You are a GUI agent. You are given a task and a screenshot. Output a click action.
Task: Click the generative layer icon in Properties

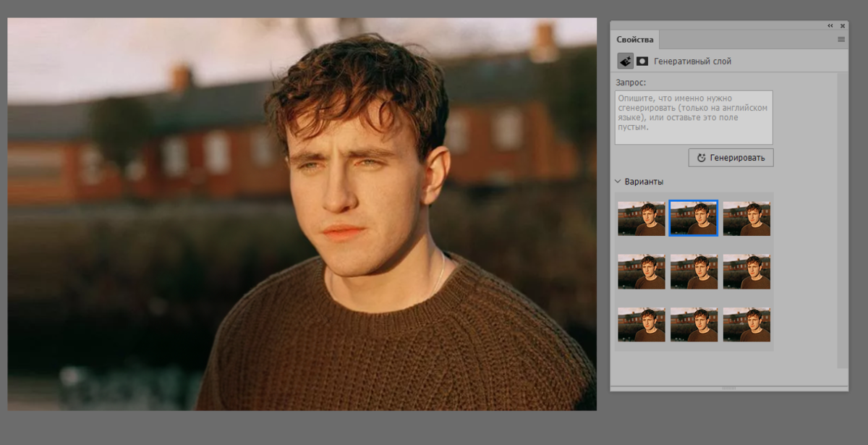coord(625,62)
